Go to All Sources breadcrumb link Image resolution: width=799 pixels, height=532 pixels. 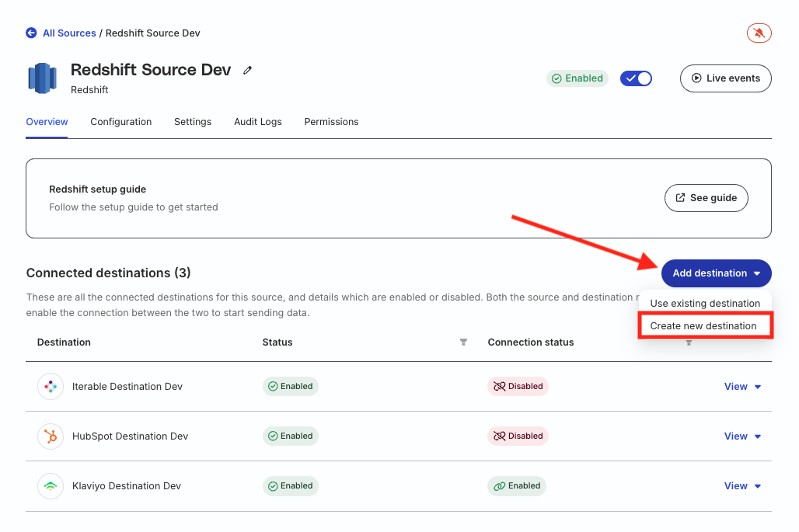[69, 33]
